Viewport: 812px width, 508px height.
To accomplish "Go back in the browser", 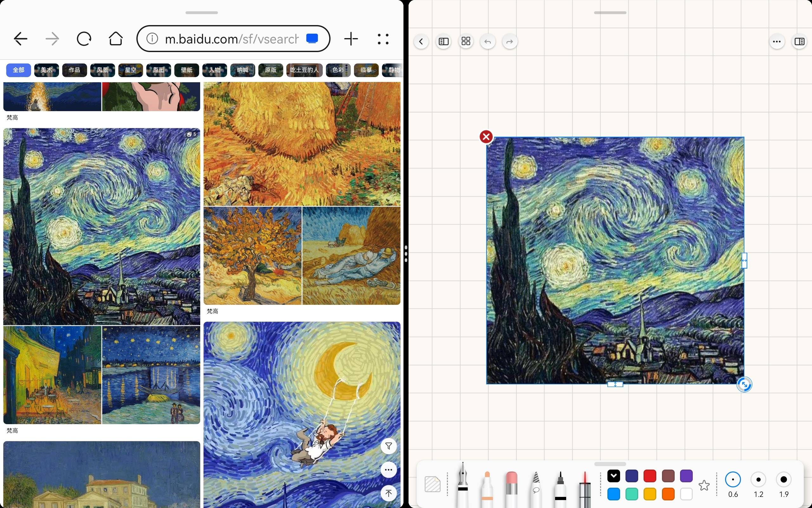I will point(21,39).
